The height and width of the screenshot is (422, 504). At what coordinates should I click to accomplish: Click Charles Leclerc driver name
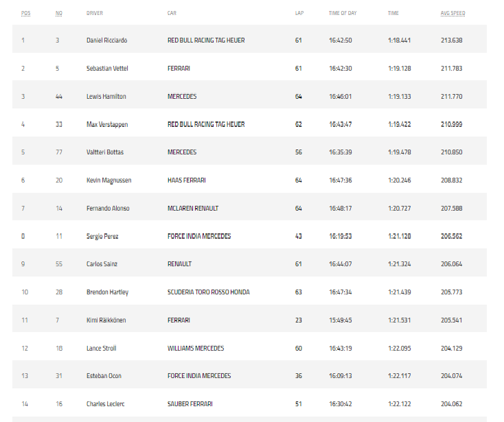point(106,404)
